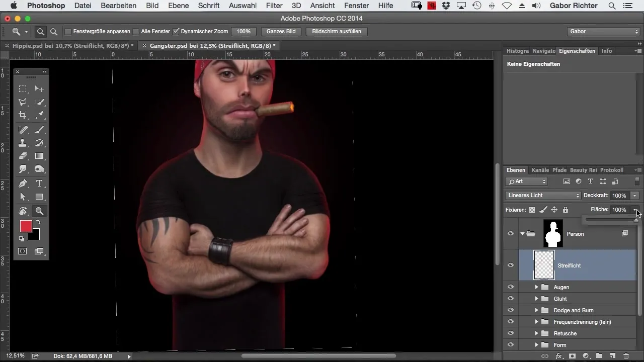Viewport: 644px width, 362px height.
Task: Hide the Augen group
Action: tap(511, 287)
